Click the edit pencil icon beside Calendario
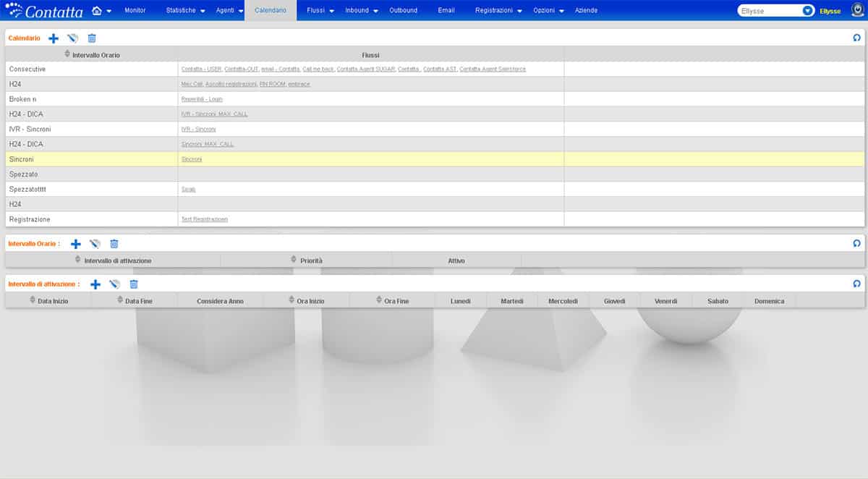The image size is (868, 479). coord(72,38)
